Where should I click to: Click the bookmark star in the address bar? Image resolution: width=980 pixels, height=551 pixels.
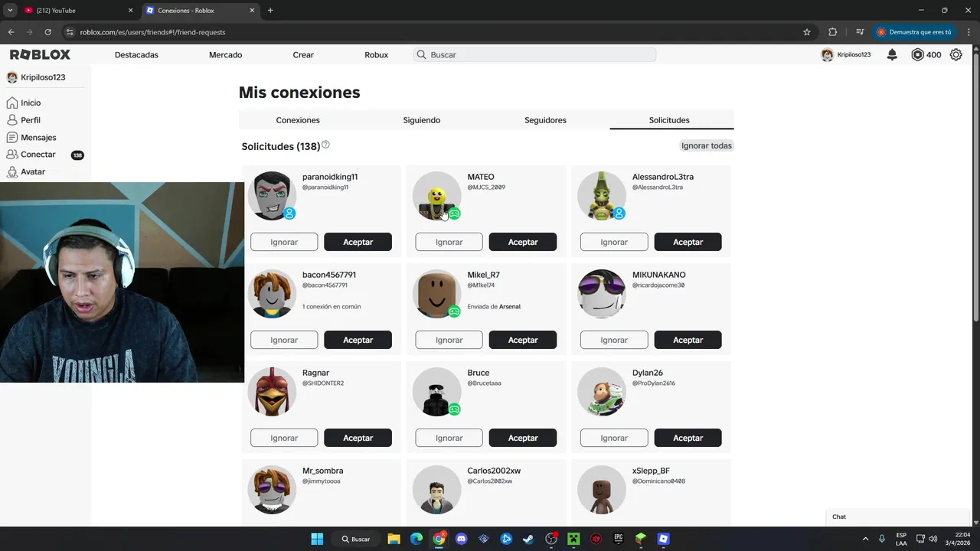(806, 32)
